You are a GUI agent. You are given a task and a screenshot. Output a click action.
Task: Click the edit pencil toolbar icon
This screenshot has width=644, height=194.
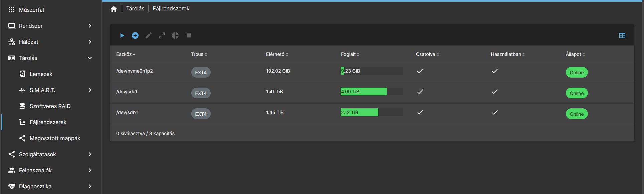point(149,35)
